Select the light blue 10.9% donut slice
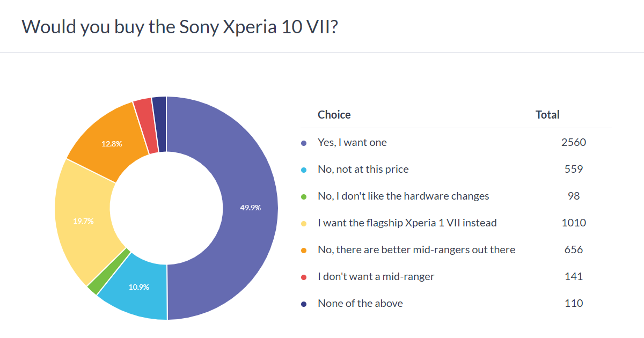The image size is (644, 338). (x=138, y=288)
